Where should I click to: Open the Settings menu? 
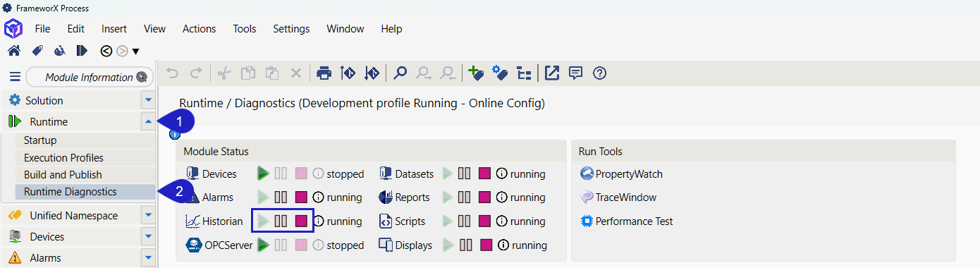[291, 29]
